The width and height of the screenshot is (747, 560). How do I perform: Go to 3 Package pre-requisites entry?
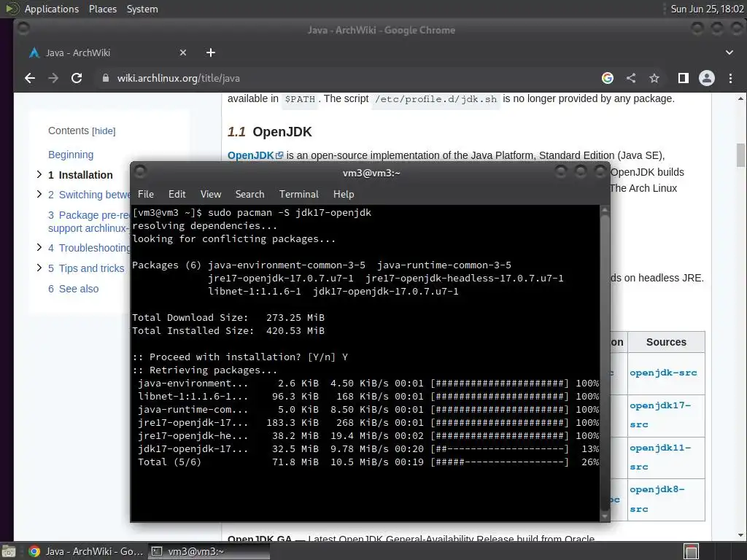[88, 222]
